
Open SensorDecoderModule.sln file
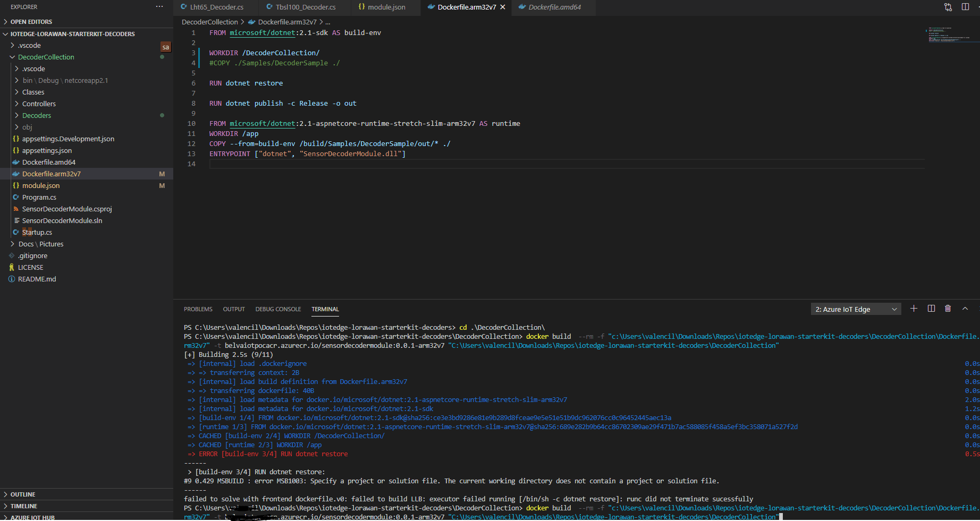87,220
